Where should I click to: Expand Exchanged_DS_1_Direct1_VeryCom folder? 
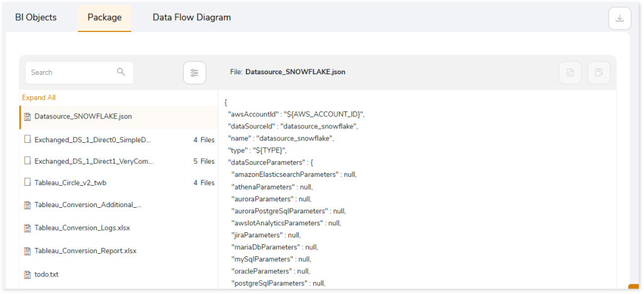point(119,161)
